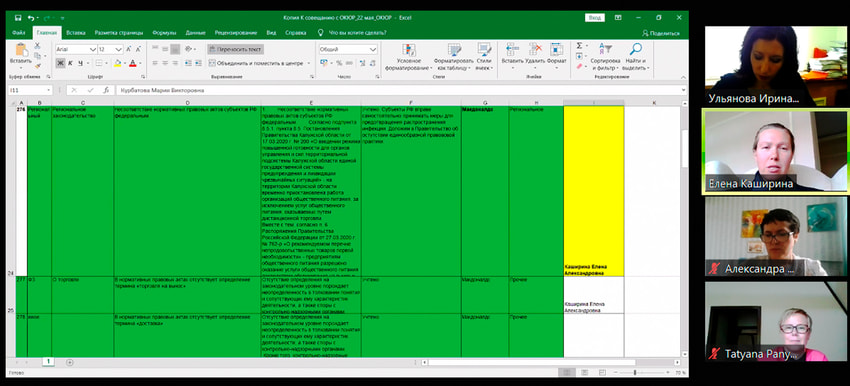Click the Paste (Вставить) clipboard icon

(21, 50)
